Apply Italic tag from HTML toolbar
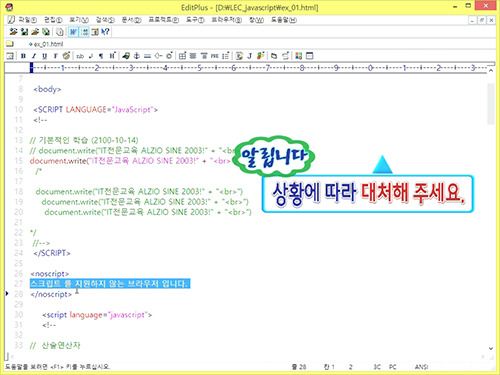Screen dimensions: 500x375 tap(34, 56)
